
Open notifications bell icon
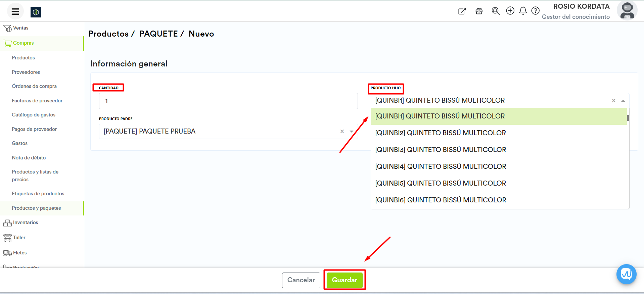point(523,11)
